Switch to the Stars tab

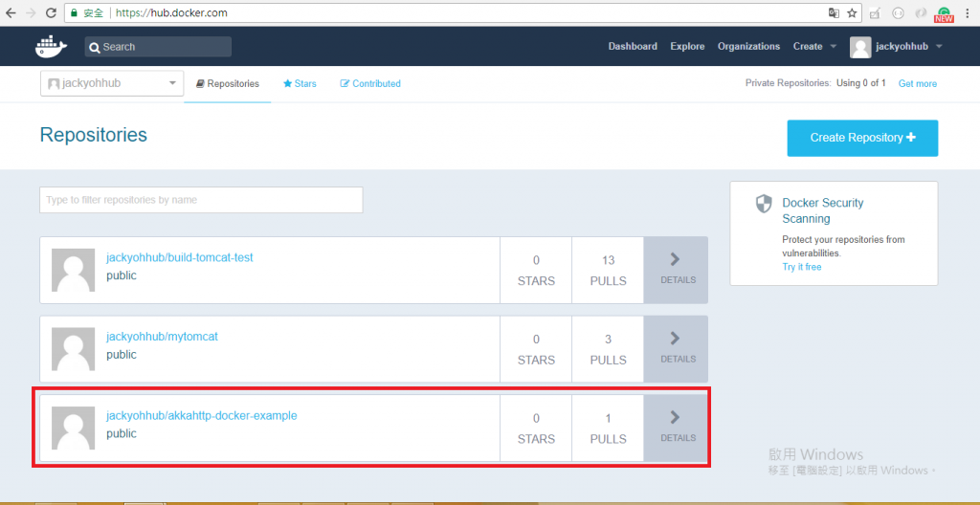[x=300, y=84]
